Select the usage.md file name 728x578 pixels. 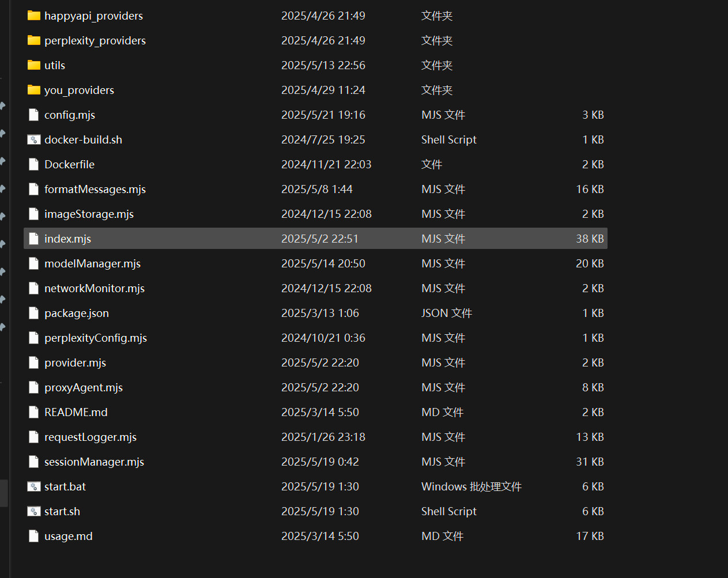click(68, 536)
